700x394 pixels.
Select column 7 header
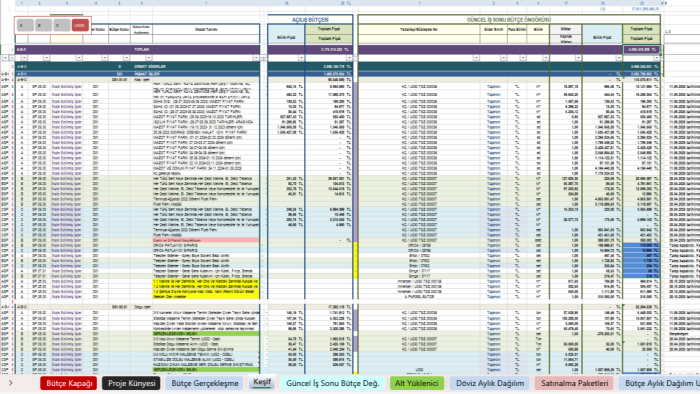click(x=206, y=3)
